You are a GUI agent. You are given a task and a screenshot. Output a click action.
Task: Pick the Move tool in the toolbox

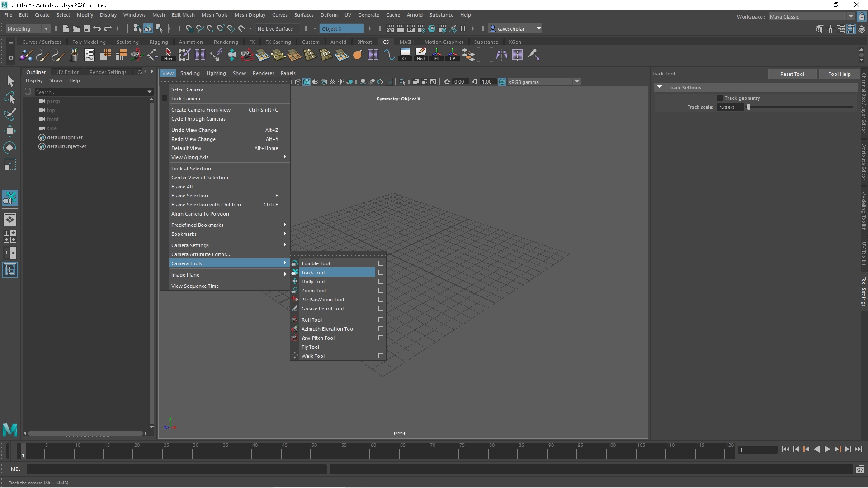pyautogui.click(x=10, y=131)
